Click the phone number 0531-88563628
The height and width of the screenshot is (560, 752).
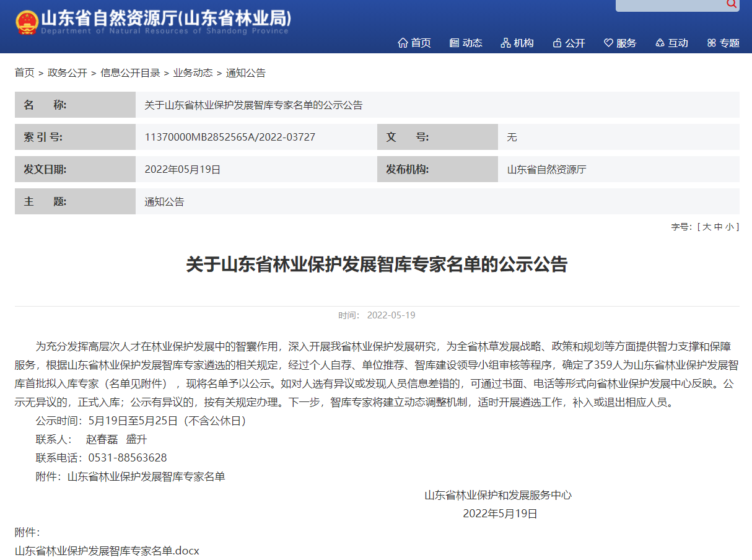[x=128, y=458]
